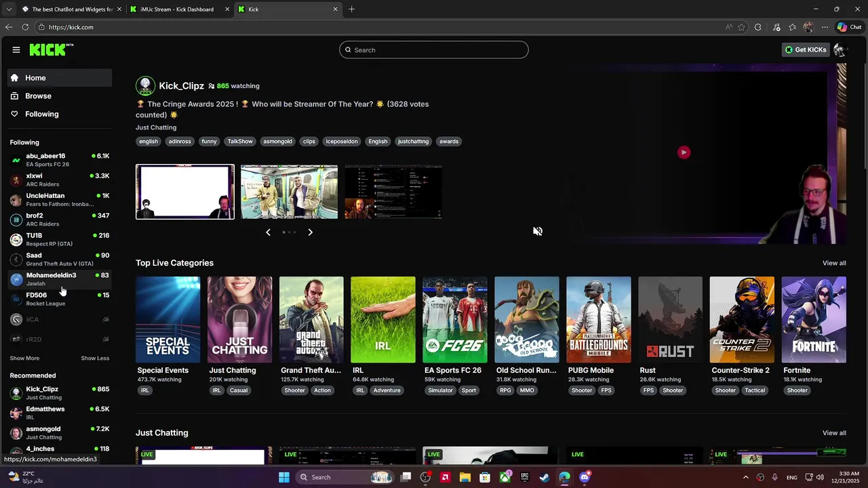Open Copilot Chat in browser toolbar
The height and width of the screenshot is (488, 868).
point(850,27)
